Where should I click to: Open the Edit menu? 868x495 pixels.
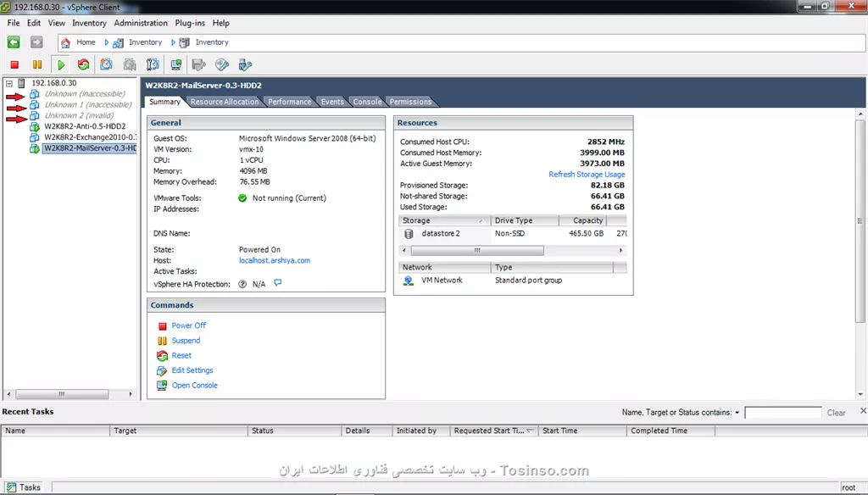[x=34, y=23]
